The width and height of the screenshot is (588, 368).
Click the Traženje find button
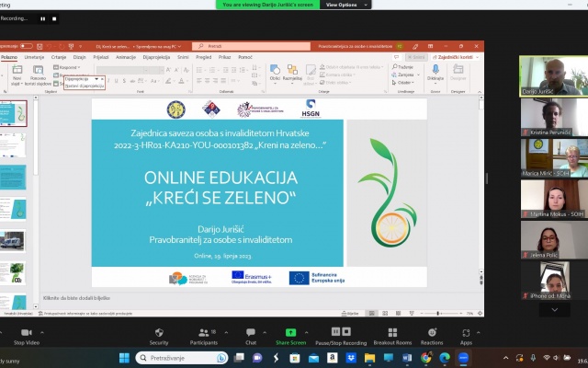pyautogui.click(x=402, y=67)
